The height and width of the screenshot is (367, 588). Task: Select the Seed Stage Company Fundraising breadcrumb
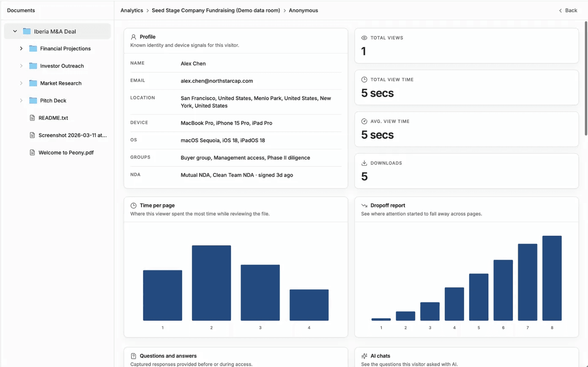(x=216, y=10)
